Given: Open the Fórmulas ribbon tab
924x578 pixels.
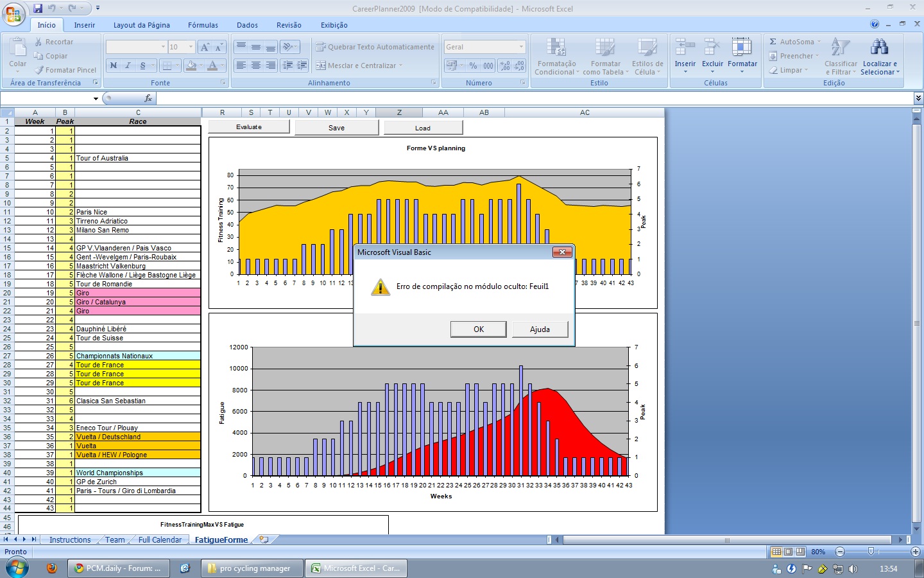Looking at the screenshot, I should (203, 25).
